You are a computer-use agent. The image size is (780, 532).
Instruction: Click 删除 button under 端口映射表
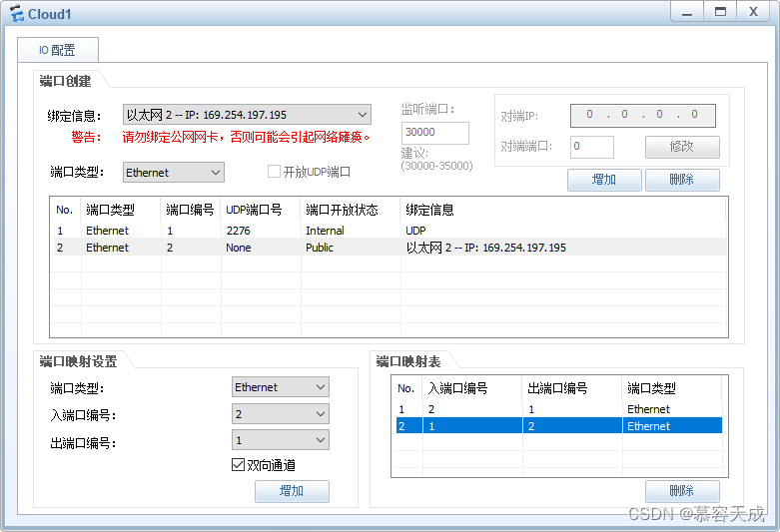tap(682, 491)
